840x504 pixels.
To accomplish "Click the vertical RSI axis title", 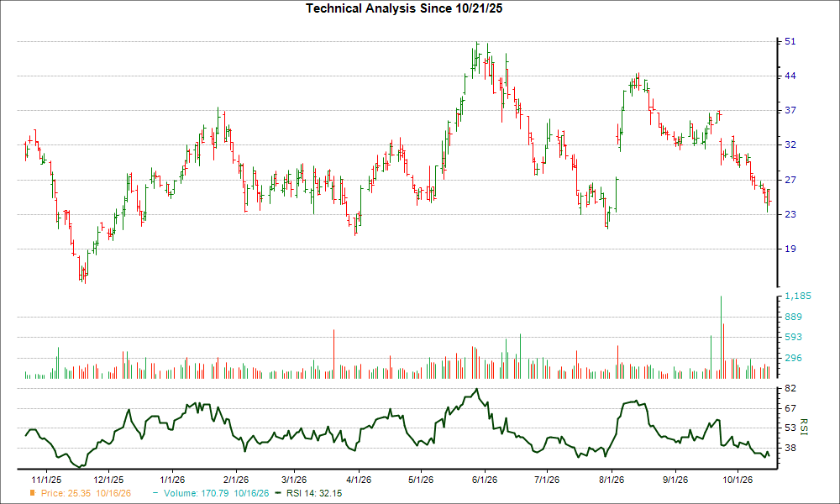I will coord(803,428).
